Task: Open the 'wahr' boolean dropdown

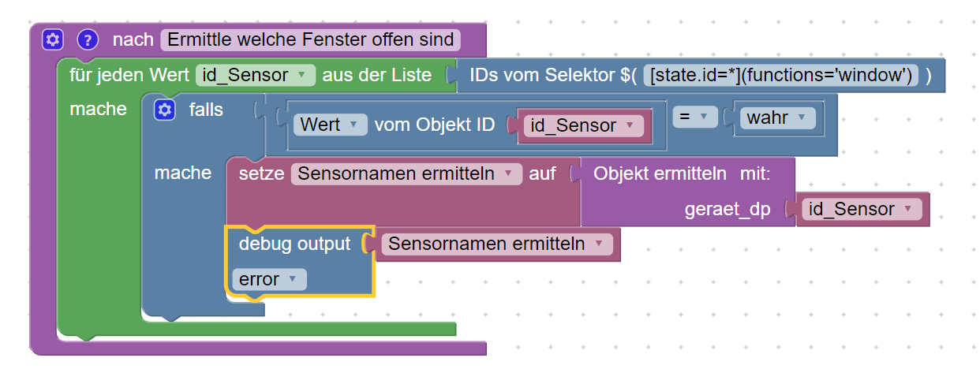Action: 776,118
